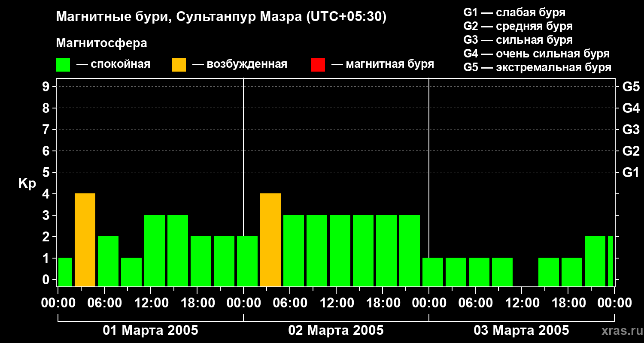Viewport: 644px width, 343px height.
Task: Click the 'Магнитосфера' legend heading
Action: 102,43
